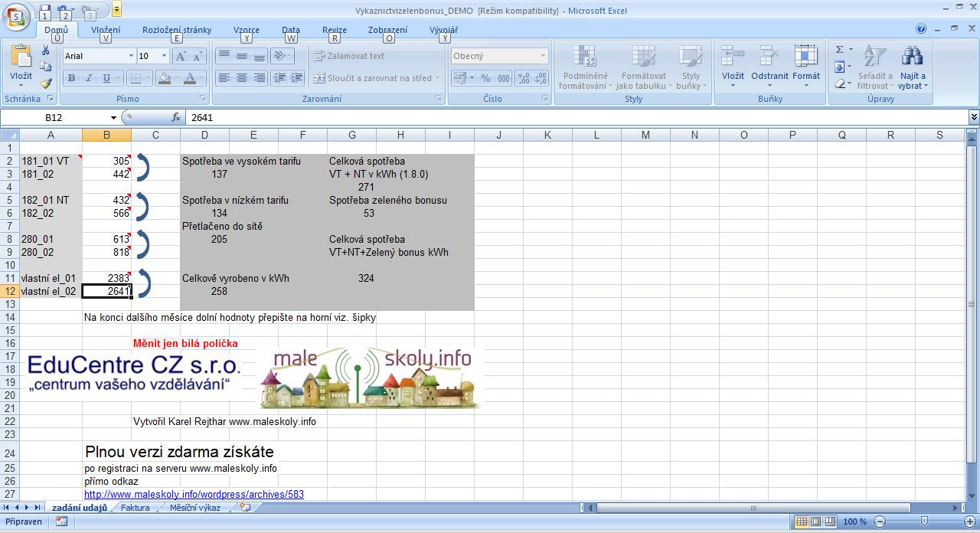Viewport: 980px width, 533px height.
Task: Open the font size dropdown showing 10
Action: point(164,56)
